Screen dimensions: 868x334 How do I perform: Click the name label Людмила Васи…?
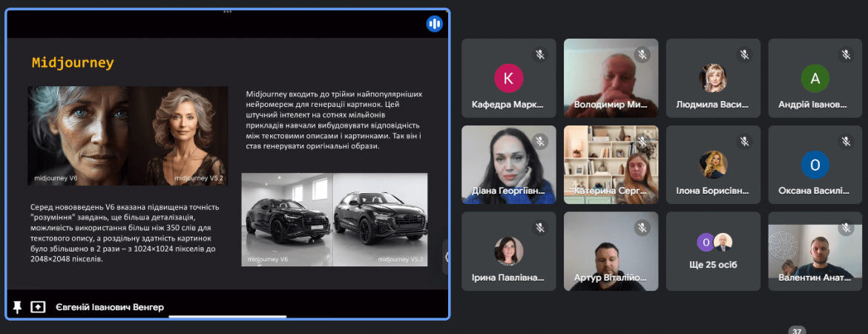(x=712, y=105)
